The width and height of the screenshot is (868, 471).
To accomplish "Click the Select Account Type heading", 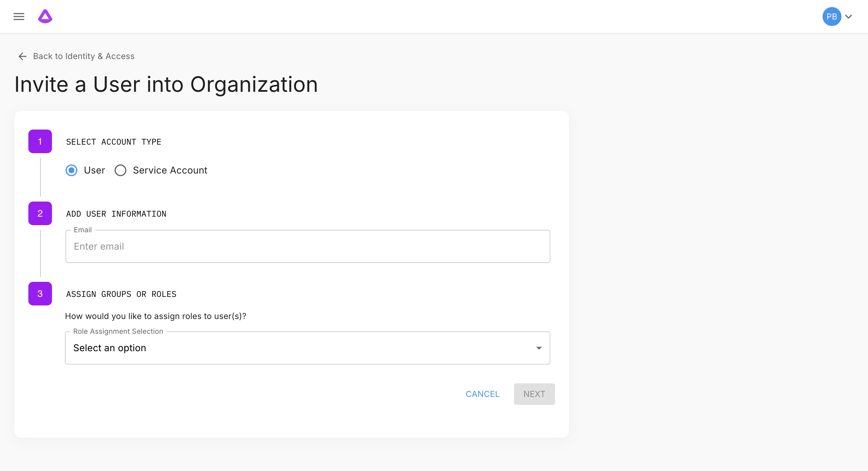I will [x=114, y=142].
